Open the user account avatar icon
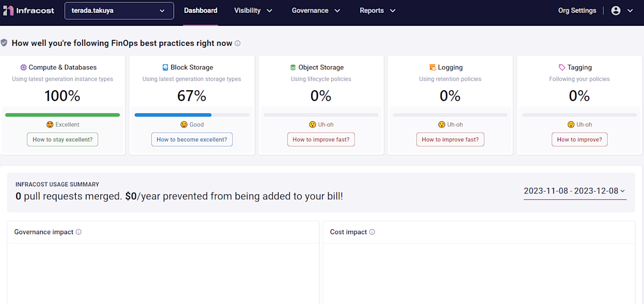Screen dimensions: 644x304 pyautogui.click(x=616, y=10)
